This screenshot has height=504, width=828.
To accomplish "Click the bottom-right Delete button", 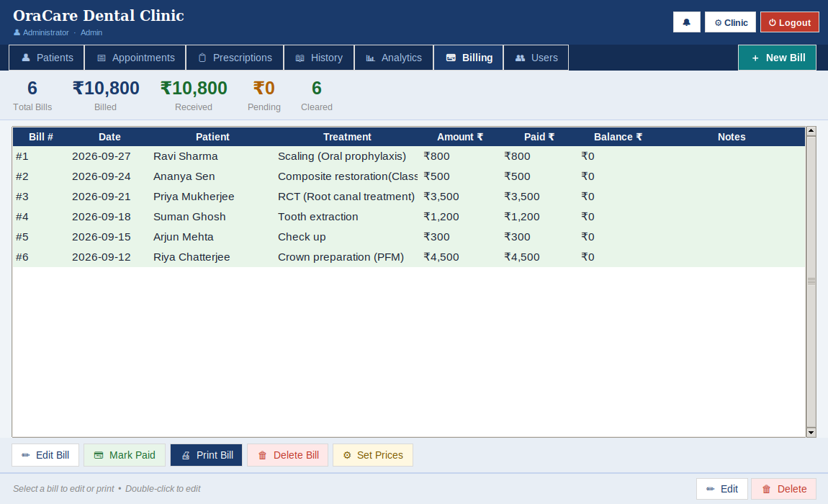I will pyautogui.click(x=783, y=489).
